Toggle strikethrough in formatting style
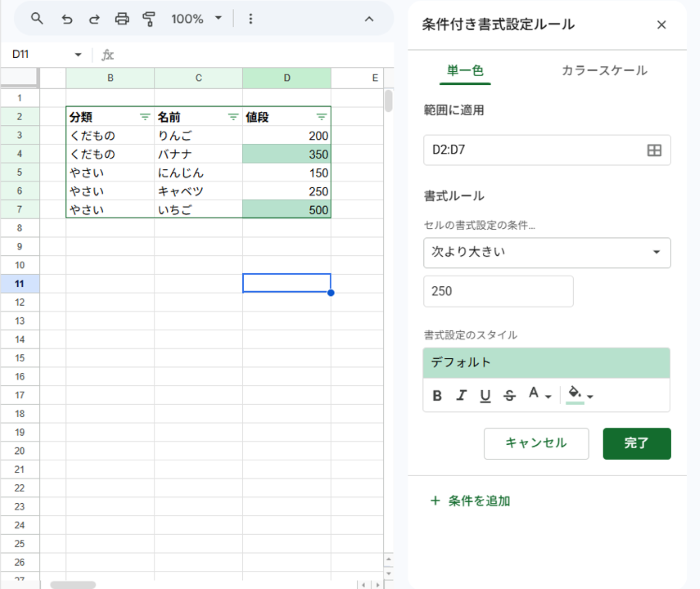Image resolution: width=700 pixels, height=589 pixels. (509, 396)
